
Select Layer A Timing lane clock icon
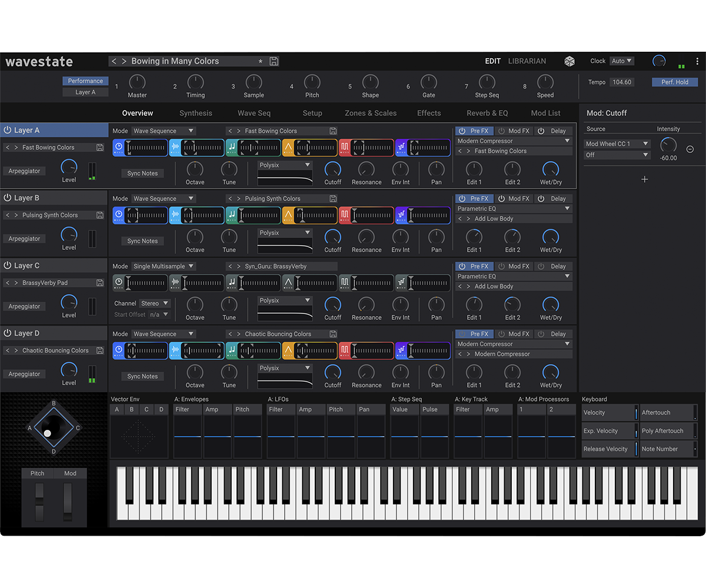pos(119,148)
